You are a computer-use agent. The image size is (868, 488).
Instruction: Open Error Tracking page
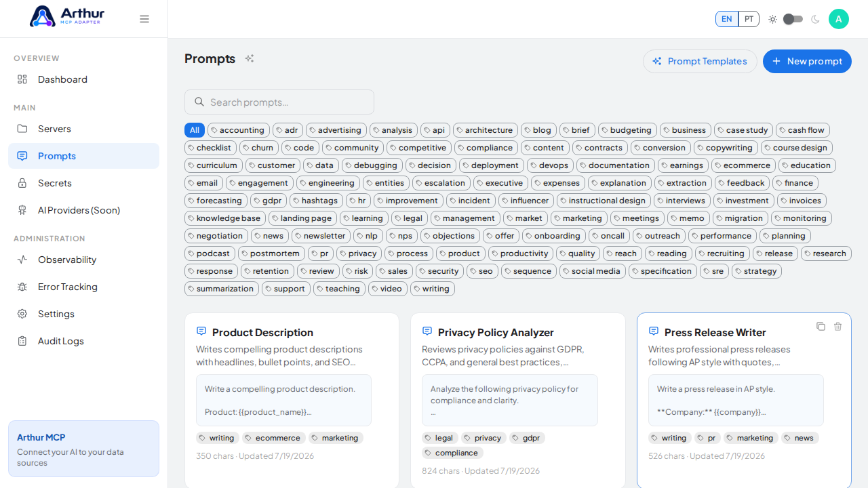click(x=83, y=287)
